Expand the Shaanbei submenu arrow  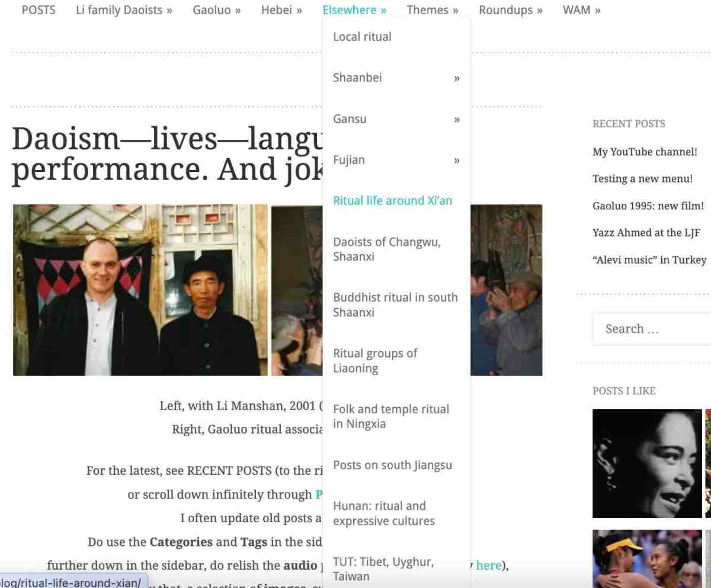click(457, 78)
